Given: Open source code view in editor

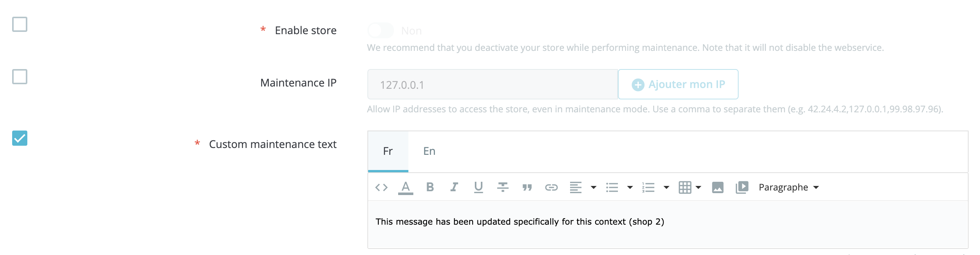Looking at the screenshot, I should click(x=381, y=187).
